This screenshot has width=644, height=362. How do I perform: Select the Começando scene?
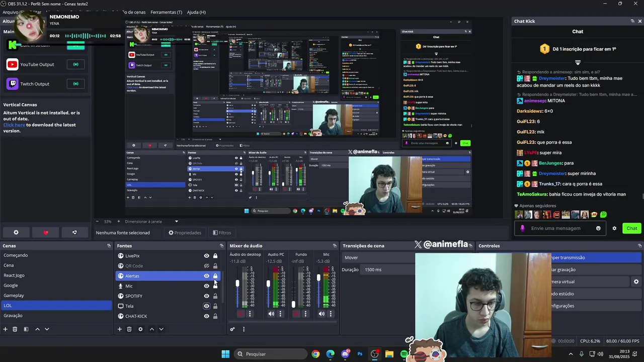(x=56, y=255)
